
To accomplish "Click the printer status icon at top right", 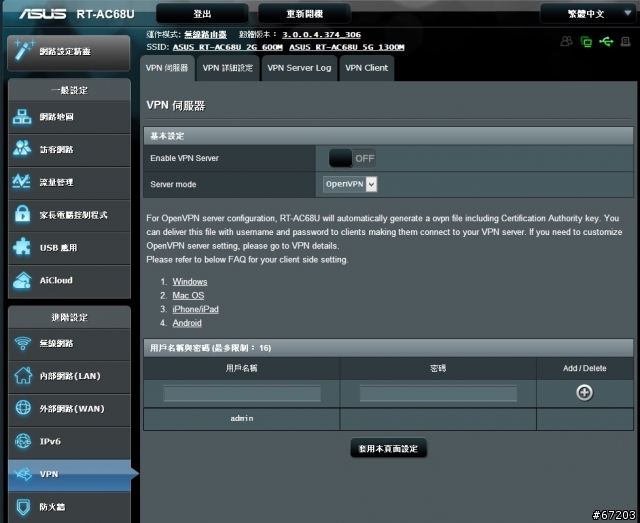I will (625, 41).
